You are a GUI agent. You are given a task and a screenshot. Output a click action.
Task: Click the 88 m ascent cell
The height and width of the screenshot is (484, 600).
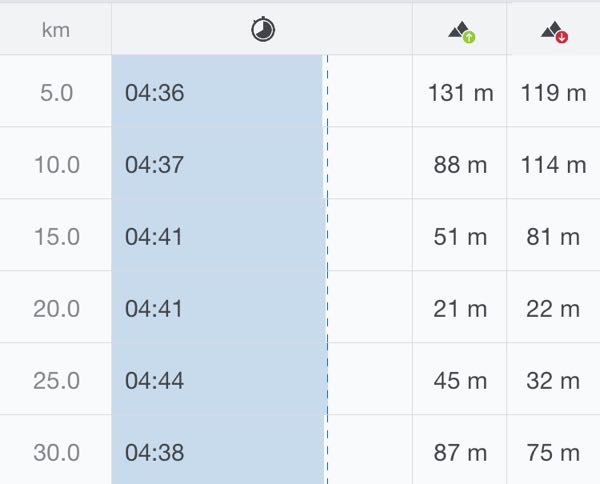[x=461, y=165]
